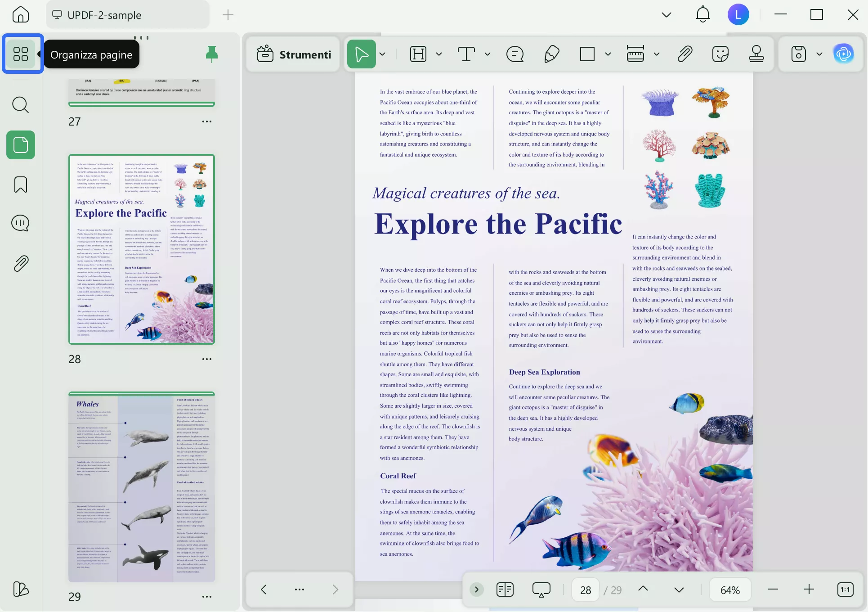This screenshot has height=612, width=868.
Task: Click the zoom in plus button
Action: click(x=809, y=589)
